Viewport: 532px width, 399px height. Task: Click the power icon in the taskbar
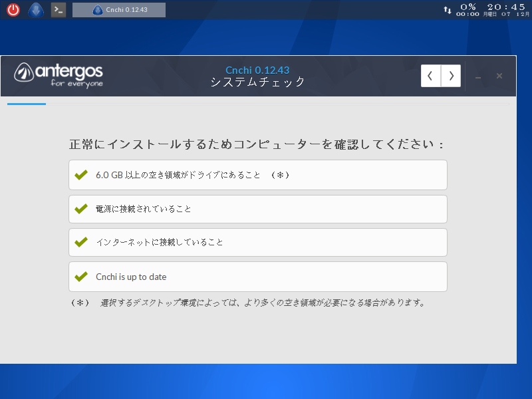[12, 9]
